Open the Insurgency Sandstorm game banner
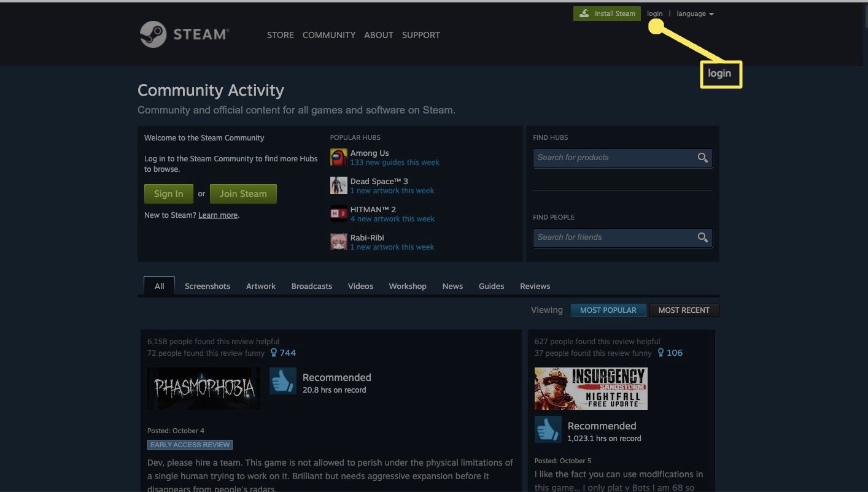 591,388
